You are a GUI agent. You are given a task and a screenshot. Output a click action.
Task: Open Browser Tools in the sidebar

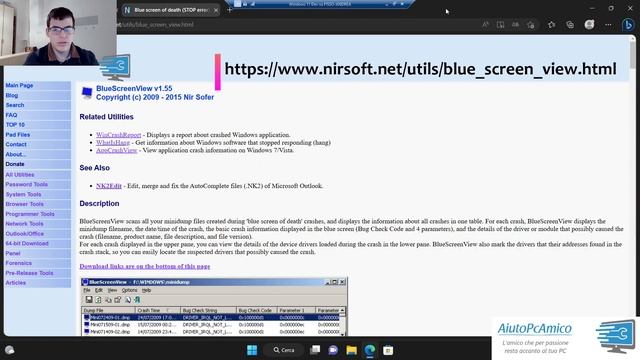pos(24,204)
